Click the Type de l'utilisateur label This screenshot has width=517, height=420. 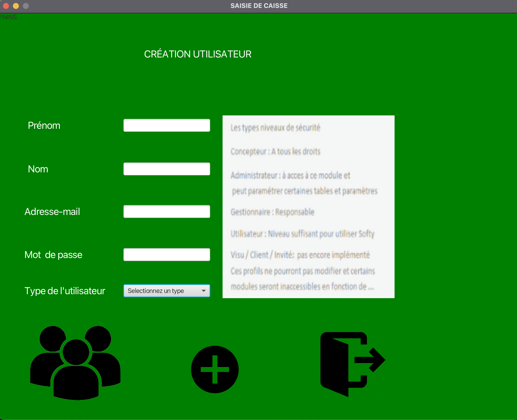(x=65, y=291)
